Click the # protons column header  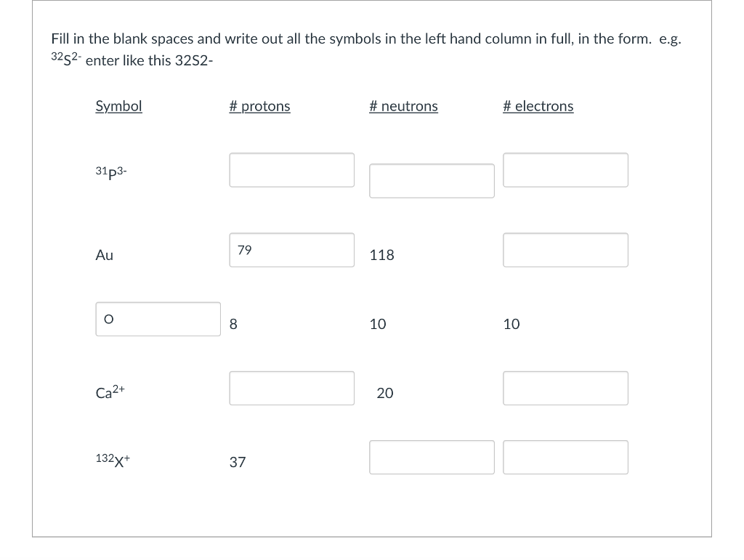(x=259, y=106)
